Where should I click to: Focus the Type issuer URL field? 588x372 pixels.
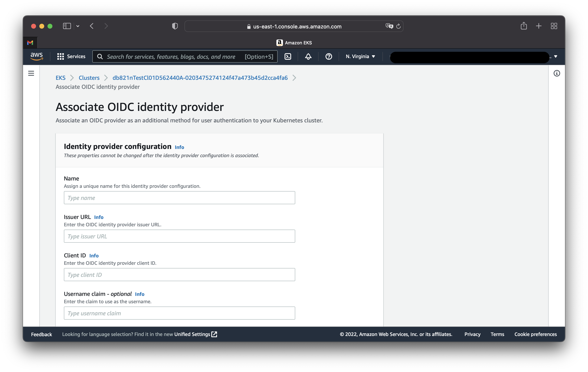179,236
